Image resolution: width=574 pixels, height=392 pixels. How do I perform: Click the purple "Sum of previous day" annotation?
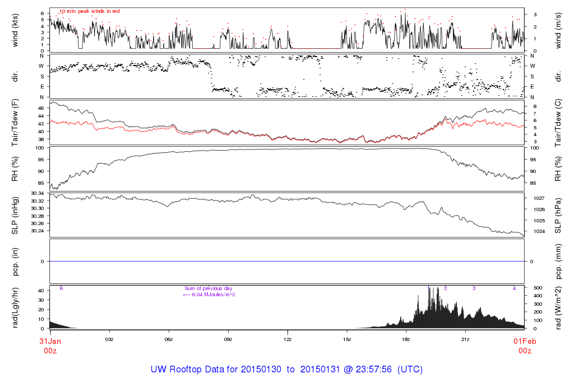pyautogui.click(x=208, y=288)
